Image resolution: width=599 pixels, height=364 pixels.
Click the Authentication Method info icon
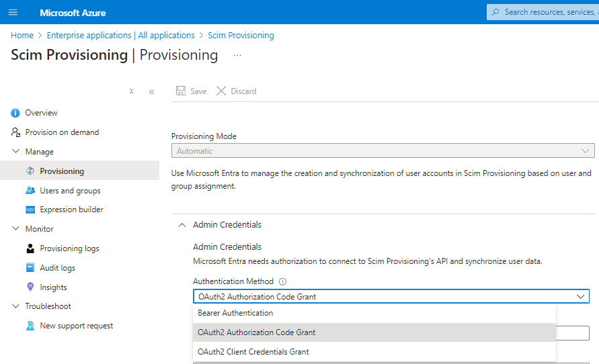(x=282, y=281)
